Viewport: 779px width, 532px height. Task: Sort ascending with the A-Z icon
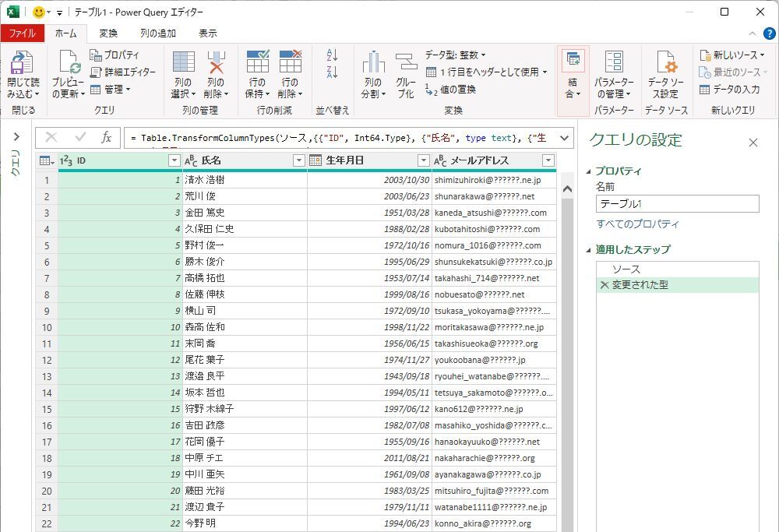coord(333,55)
